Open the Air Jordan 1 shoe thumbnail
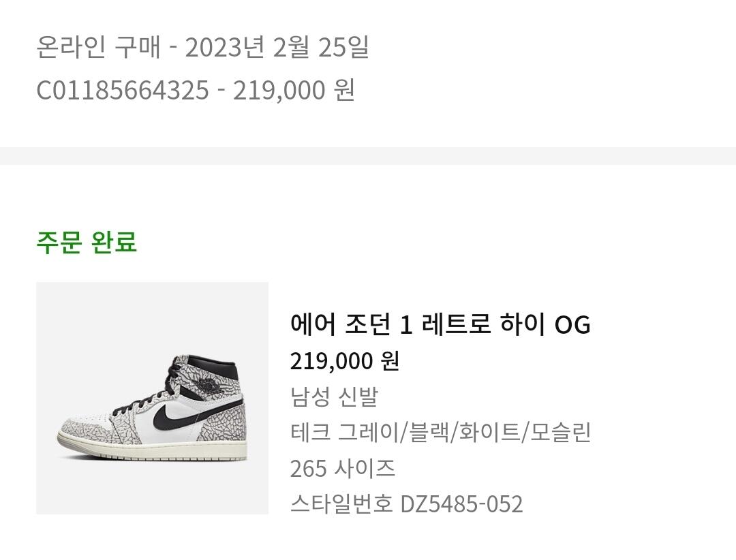The height and width of the screenshot is (560, 736). click(x=152, y=398)
